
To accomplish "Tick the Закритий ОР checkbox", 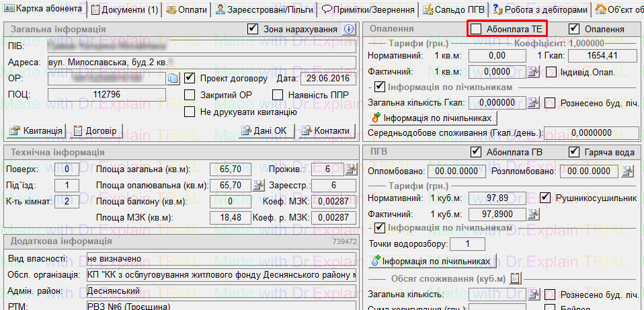I will point(190,95).
